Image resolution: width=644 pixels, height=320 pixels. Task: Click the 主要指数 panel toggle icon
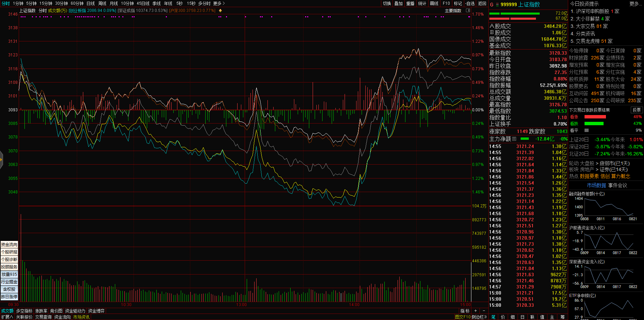click(468, 11)
